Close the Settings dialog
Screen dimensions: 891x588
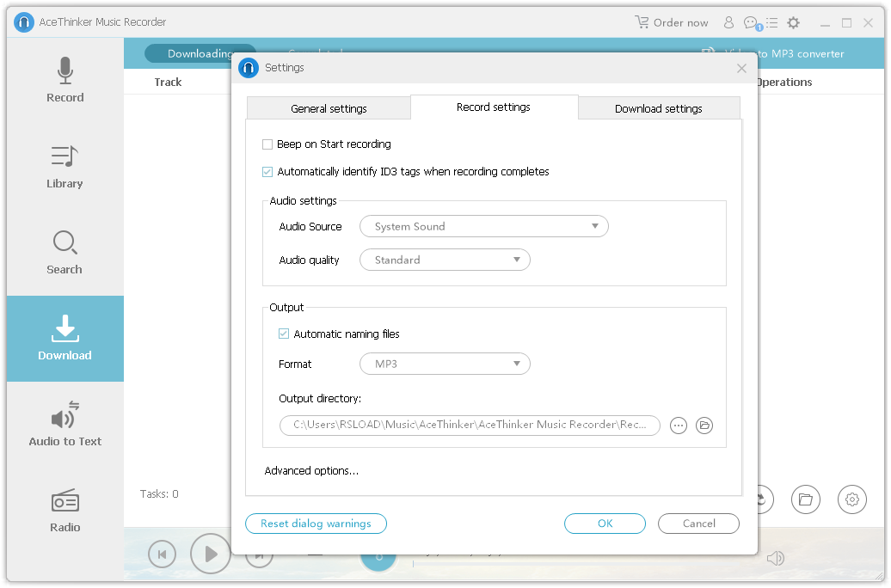pyautogui.click(x=741, y=68)
